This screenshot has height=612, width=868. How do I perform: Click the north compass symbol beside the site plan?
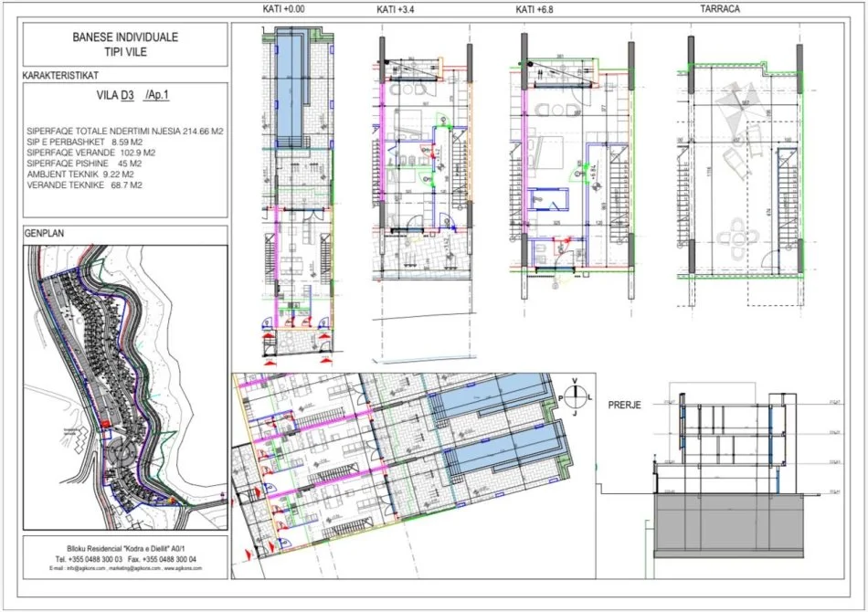pos(574,398)
